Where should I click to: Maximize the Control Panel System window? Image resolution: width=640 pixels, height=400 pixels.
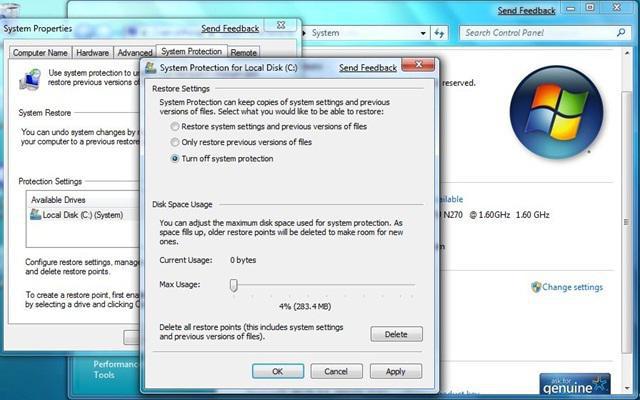[x=590, y=8]
